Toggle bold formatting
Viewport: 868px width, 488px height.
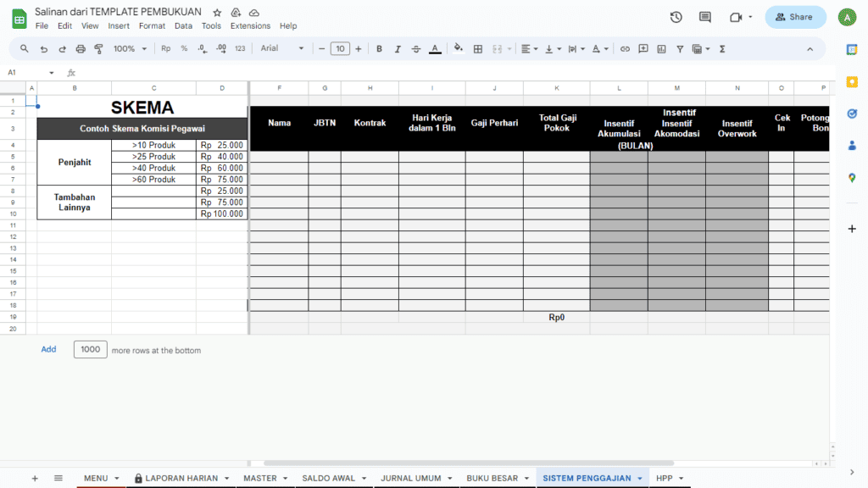[379, 49]
